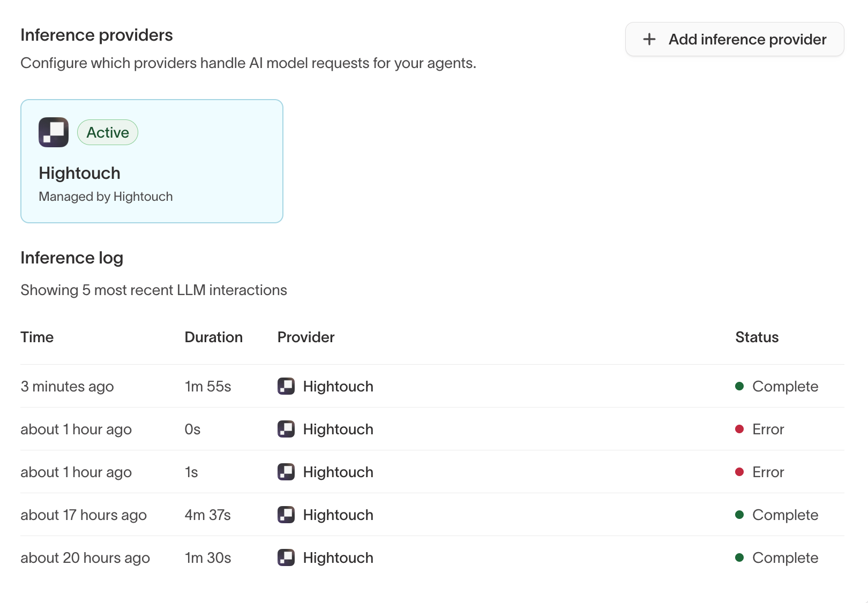Click 'about 1 hour ago' in the 1s row

(76, 472)
